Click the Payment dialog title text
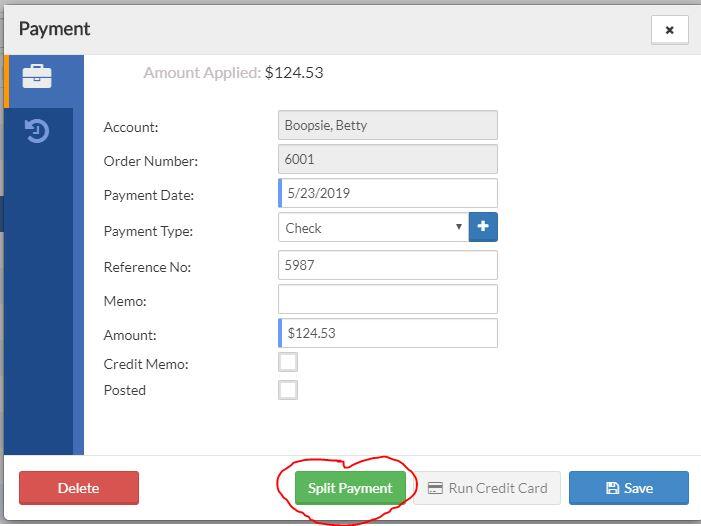Viewport: 701px width, 526px height. pyautogui.click(x=55, y=29)
